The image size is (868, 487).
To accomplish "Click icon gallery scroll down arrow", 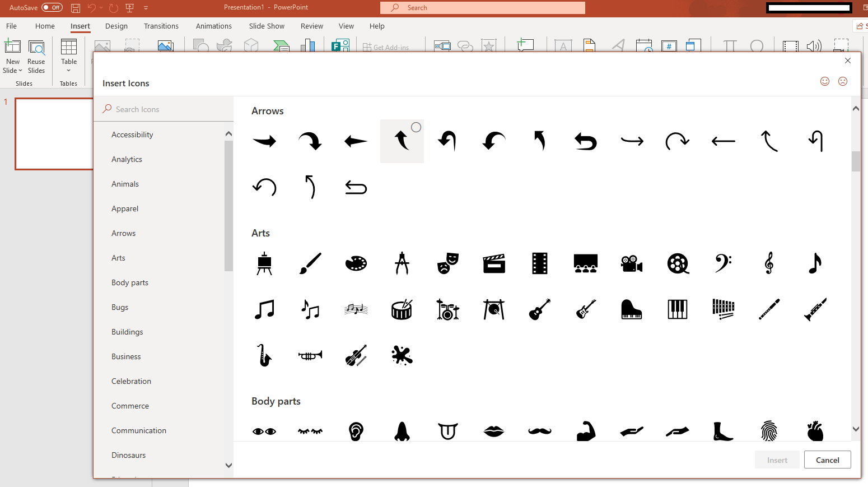I will [x=856, y=429].
